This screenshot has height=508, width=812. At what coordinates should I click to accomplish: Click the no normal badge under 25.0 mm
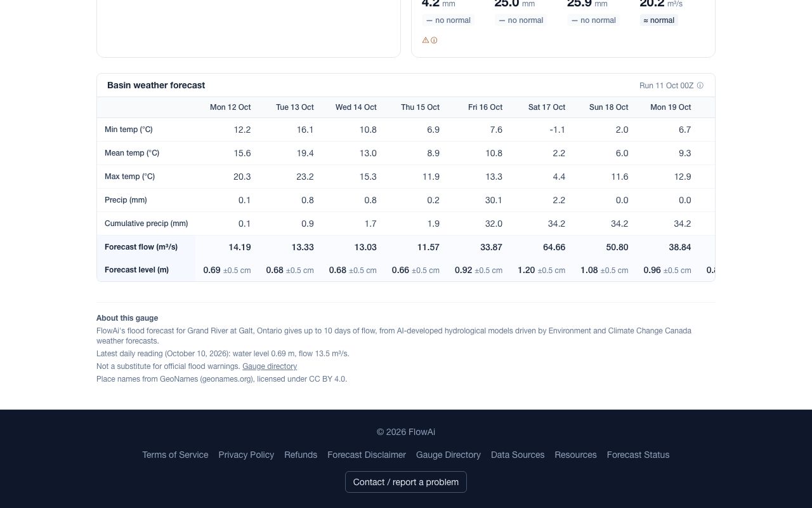(x=521, y=20)
